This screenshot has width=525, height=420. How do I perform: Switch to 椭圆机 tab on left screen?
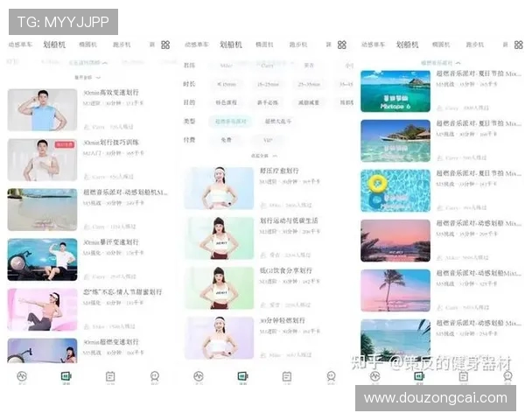point(88,45)
